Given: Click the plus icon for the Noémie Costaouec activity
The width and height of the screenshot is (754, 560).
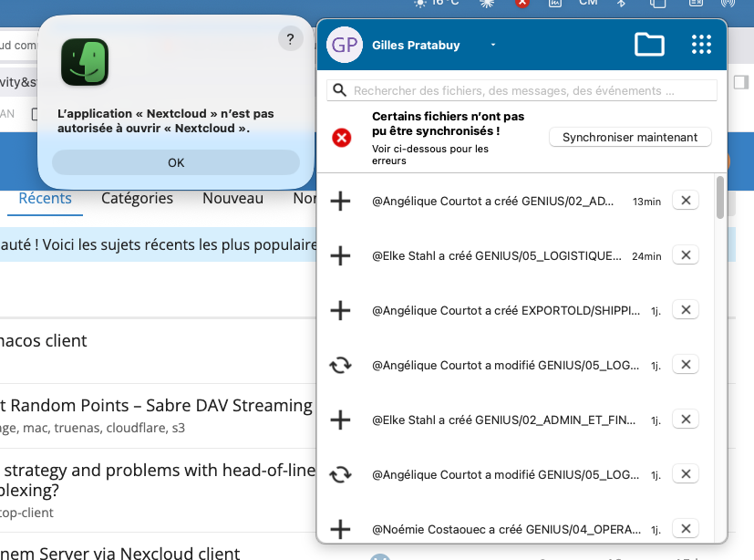Looking at the screenshot, I should [340, 528].
